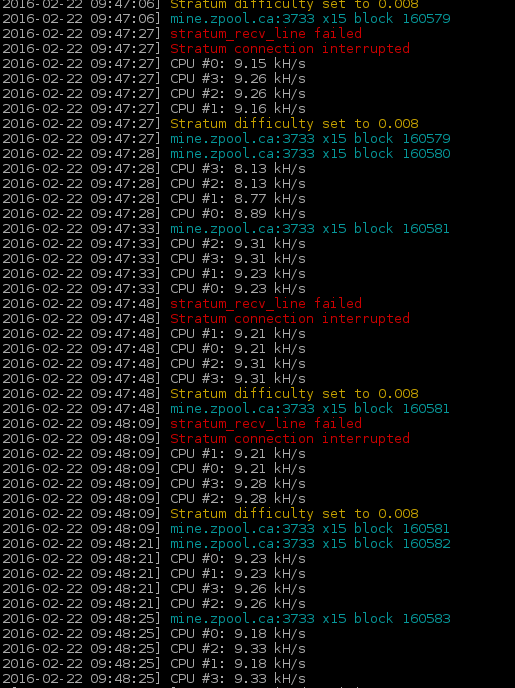515x688 pixels.
Task: Click 'CPU #1: 8.77 kH/s' hashrate line
Action: click(238, 199)
